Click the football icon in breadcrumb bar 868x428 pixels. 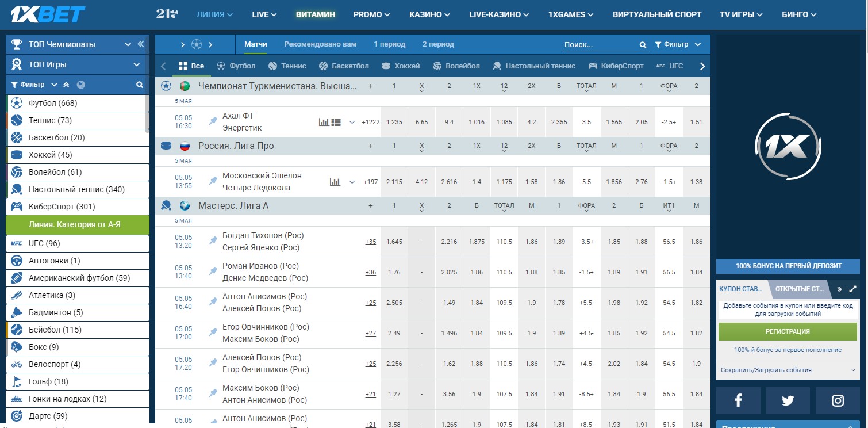tap(197, 44)
